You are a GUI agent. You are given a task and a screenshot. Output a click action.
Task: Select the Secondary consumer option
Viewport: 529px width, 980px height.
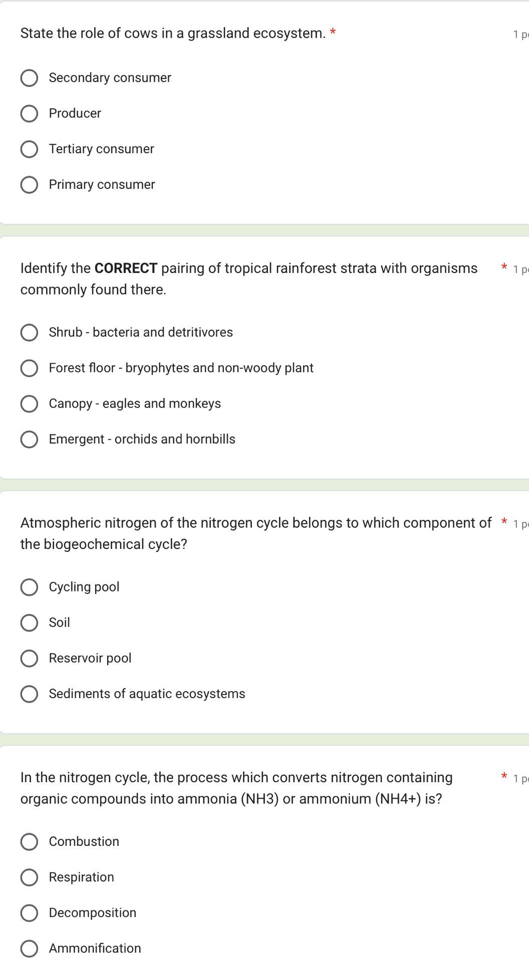tap(29, 78)
